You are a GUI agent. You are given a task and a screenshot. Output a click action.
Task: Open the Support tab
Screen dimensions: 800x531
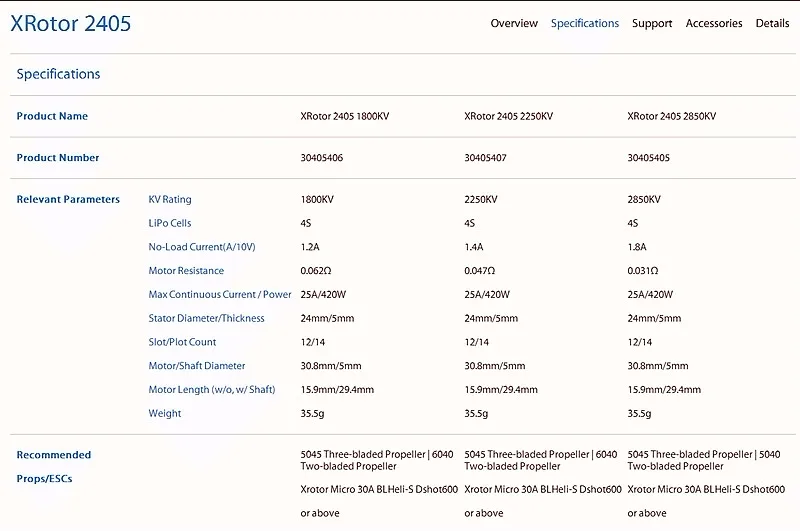pyautogui.click(x=652, y=23)
